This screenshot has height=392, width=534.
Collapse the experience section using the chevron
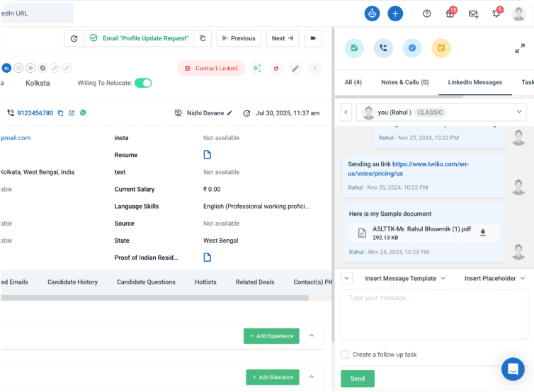(312, 335)
